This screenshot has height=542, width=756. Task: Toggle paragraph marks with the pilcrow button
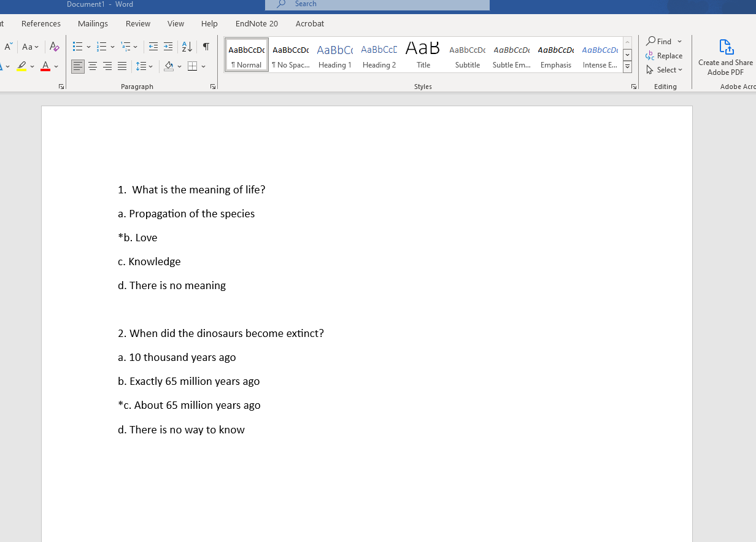coord(206,47)
